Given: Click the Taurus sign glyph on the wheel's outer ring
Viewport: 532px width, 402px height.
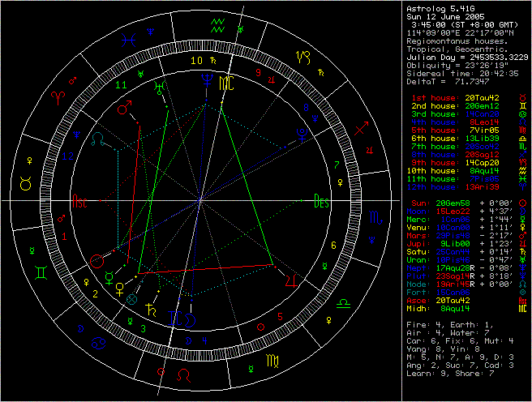Looking at the screenshot, I should point(27,185).
